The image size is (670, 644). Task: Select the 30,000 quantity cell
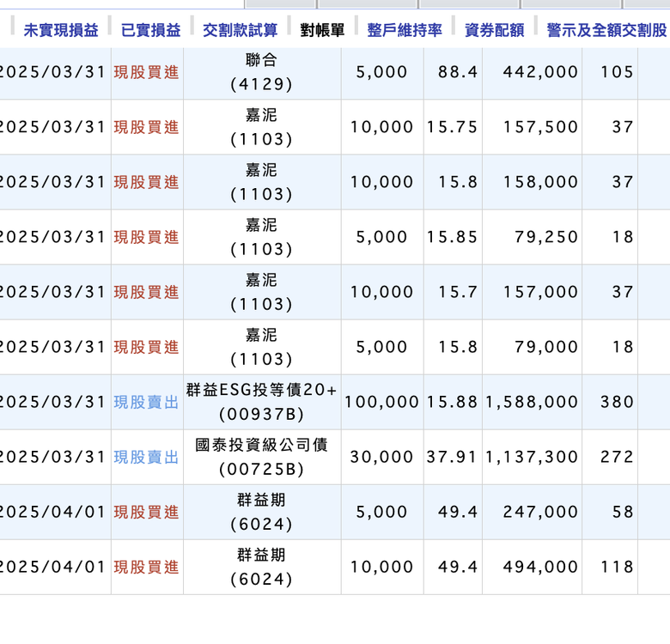381,458
